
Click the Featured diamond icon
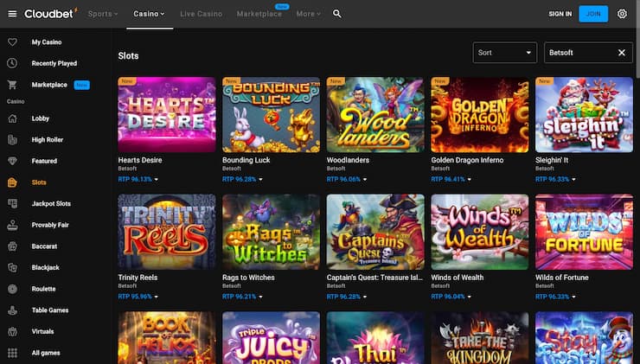tap(12, 161)
